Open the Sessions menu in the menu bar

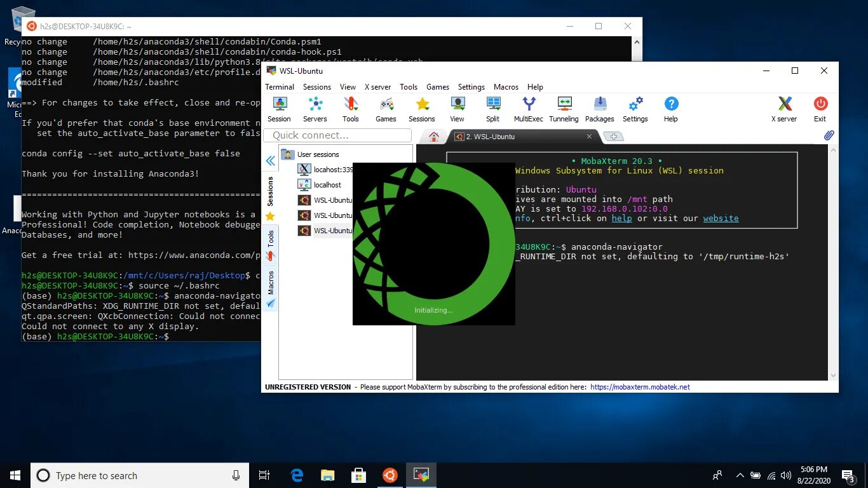pos(317,87)
